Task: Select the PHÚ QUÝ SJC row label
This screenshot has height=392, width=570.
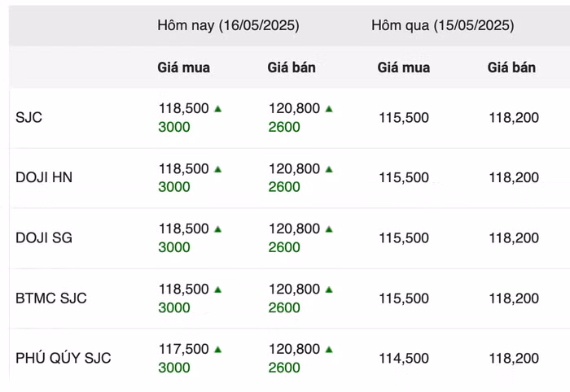Action: pyautogui.click(x=64, y=358)
